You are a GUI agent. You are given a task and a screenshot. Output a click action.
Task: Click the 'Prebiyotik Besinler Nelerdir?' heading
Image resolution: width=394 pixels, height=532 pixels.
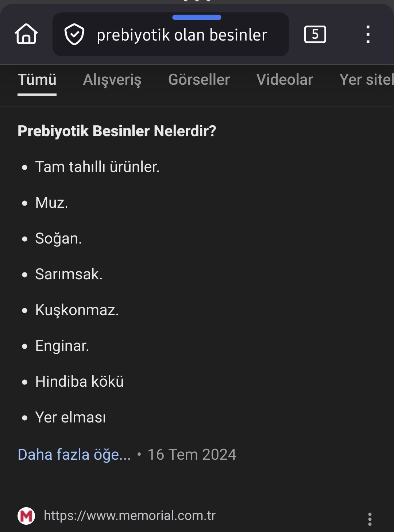tap(117, 131)
